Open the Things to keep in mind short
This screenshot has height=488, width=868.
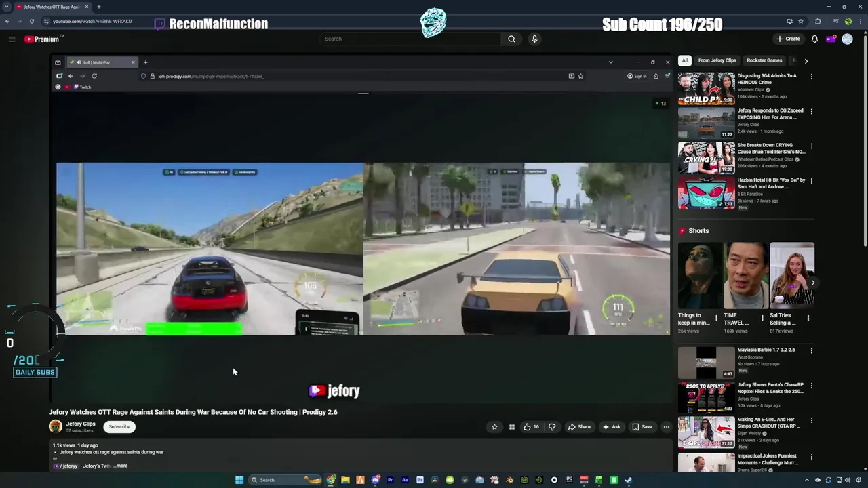coord(700,275)
